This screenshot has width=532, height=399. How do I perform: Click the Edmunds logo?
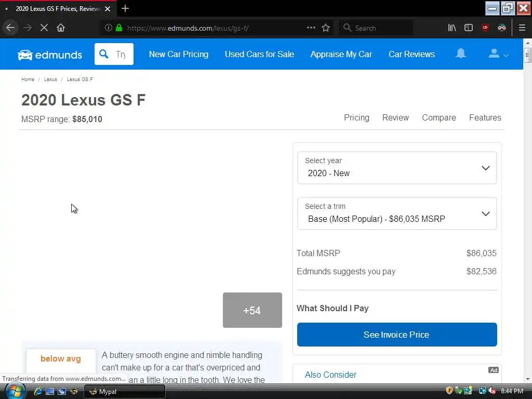pyautogui.click(x=50, y=55)
